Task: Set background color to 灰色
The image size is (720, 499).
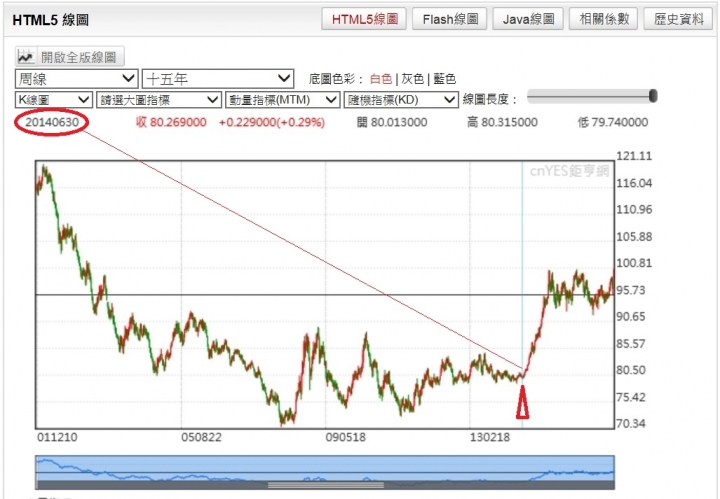Action: coord(412,79)
